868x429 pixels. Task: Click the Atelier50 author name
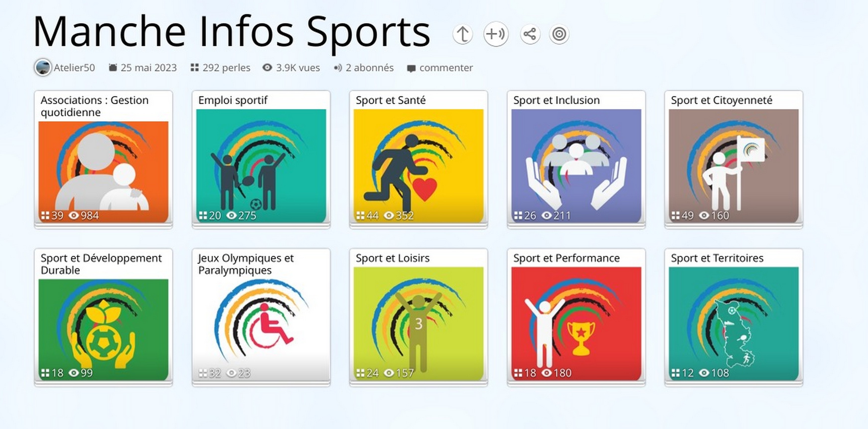(74, 68)
